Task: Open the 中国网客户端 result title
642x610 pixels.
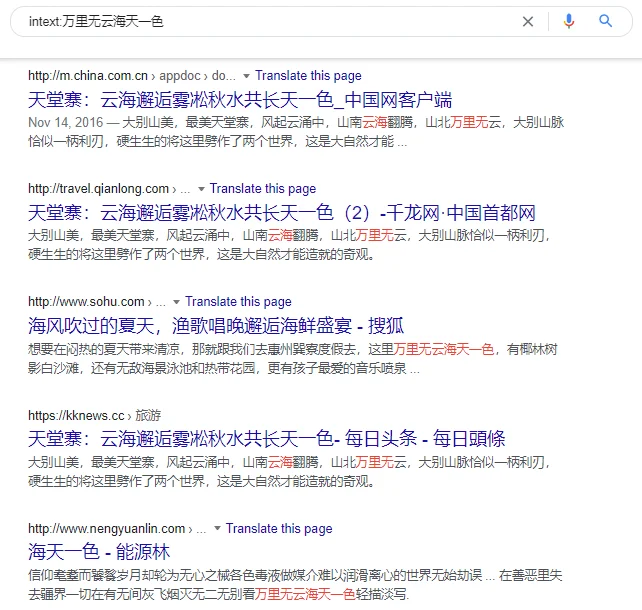Action: (240, 100)
